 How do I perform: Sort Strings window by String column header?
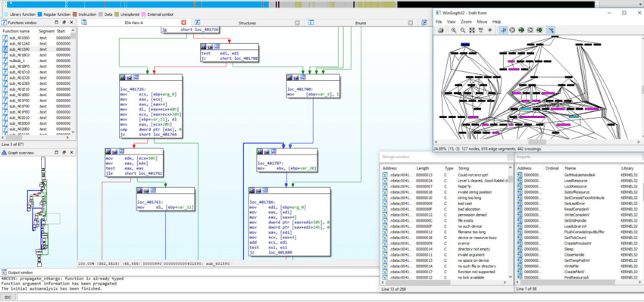483,168
